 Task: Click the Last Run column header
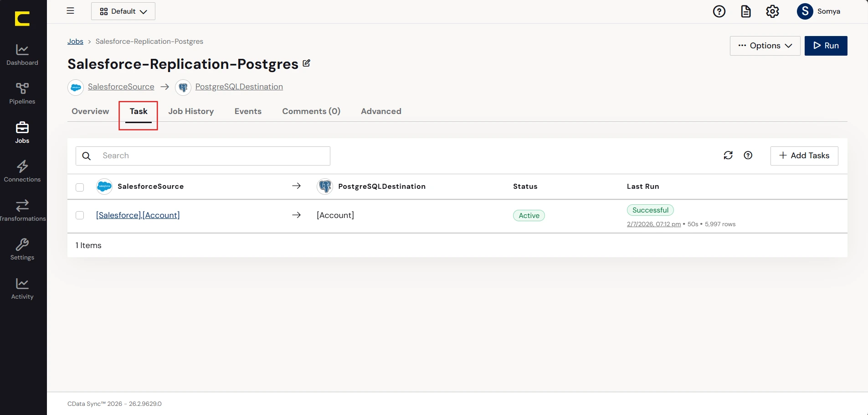pyautogui.click(x=643, y=187)
